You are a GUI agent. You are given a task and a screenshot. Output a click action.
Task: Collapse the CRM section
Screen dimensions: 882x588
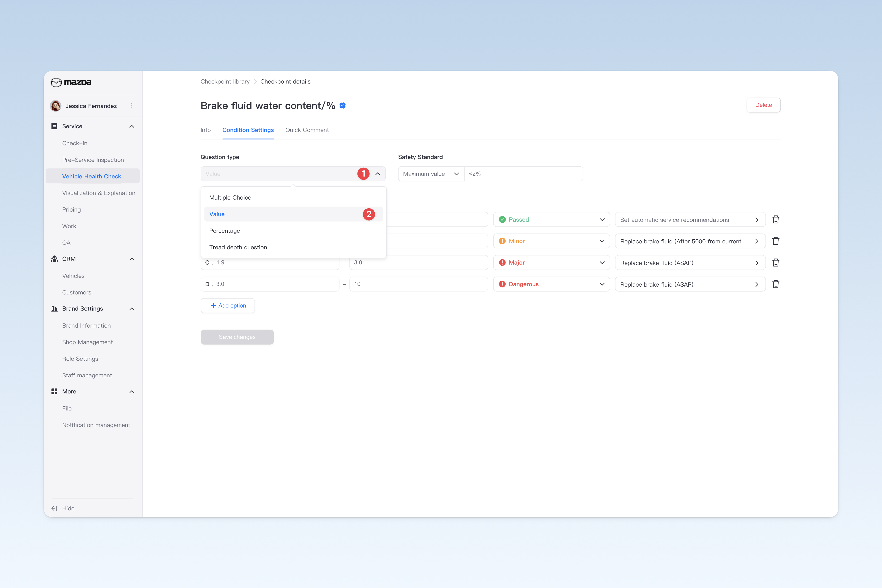(132, 259)
